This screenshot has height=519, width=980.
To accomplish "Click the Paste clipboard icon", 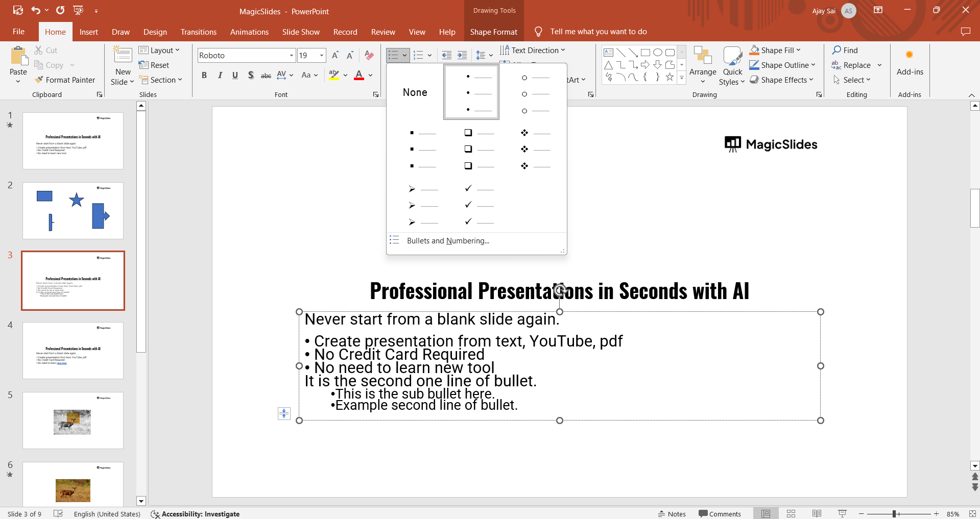I will pyautogui.click(x=18, y=57).
